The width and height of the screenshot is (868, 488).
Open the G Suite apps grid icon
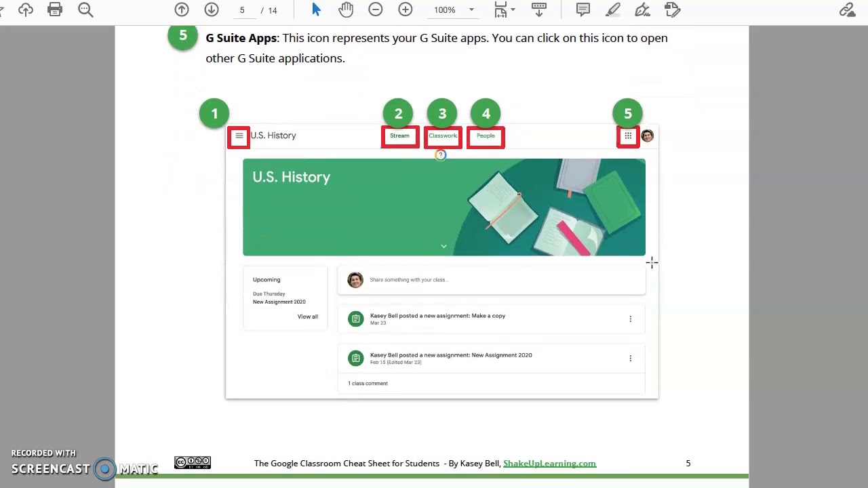point(628,136)
